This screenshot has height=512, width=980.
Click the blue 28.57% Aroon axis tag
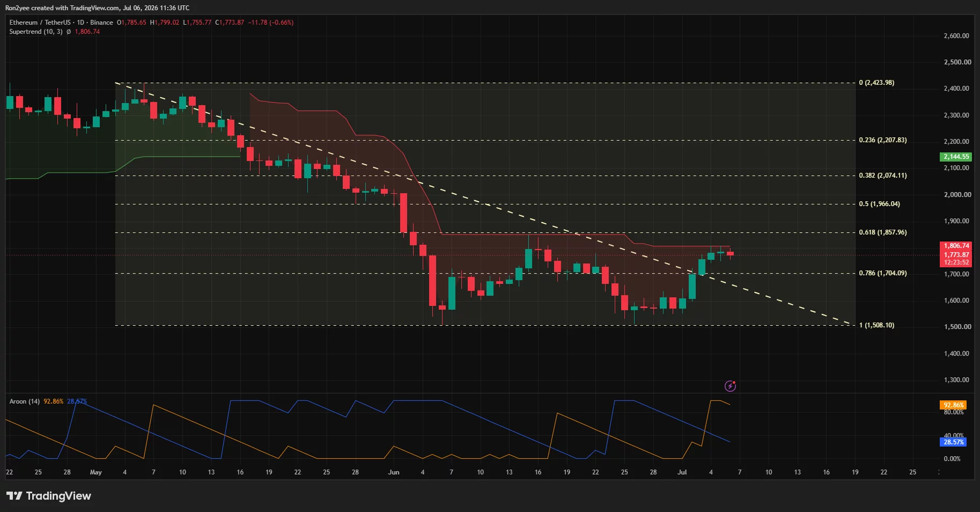pos(953,442)
